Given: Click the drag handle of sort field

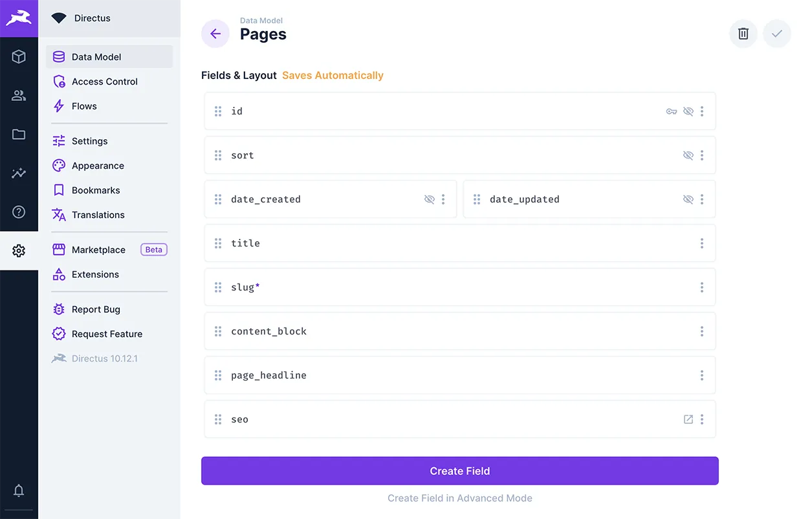Looking at the screenshot, I should [x=218, y=155].
